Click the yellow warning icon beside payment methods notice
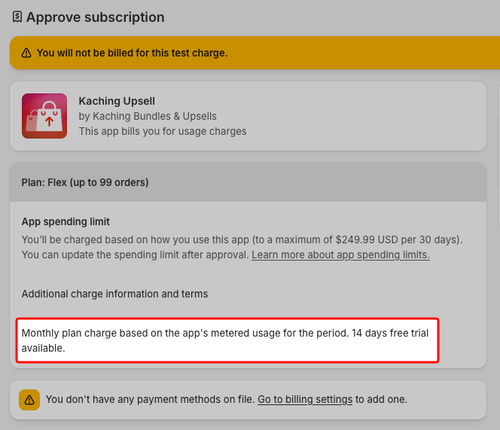The width and height of the screenshot is (500, 430). pyautogui.click(x=29, y=400)
